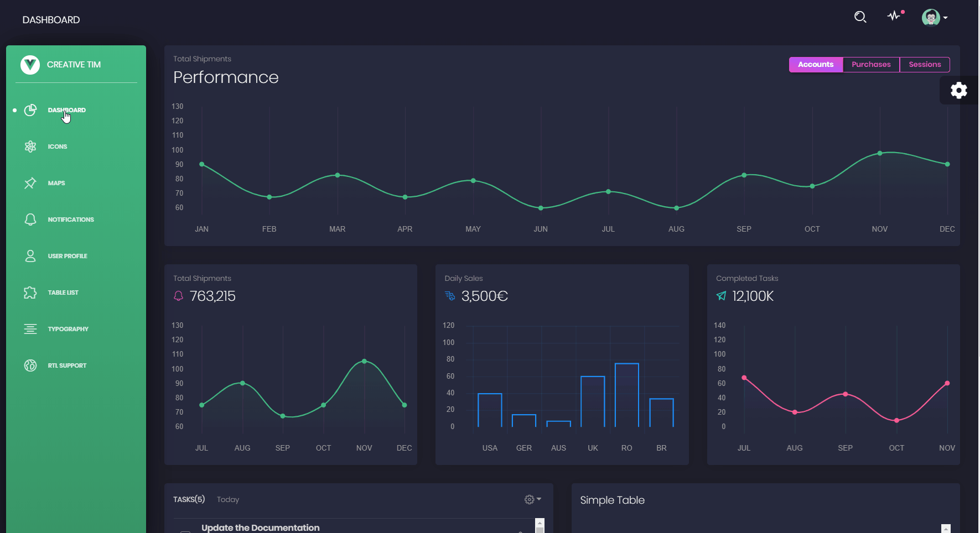Select the Dashboard pie chart icon
Image resolution: width=980 pixels, height=533 pixels.
click(x=30, y=110)
